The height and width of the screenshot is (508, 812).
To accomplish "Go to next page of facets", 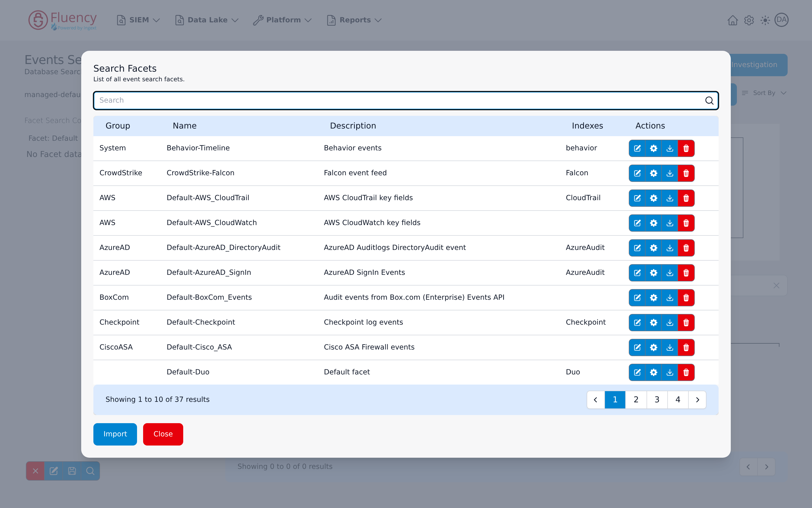I will [697, 400].
